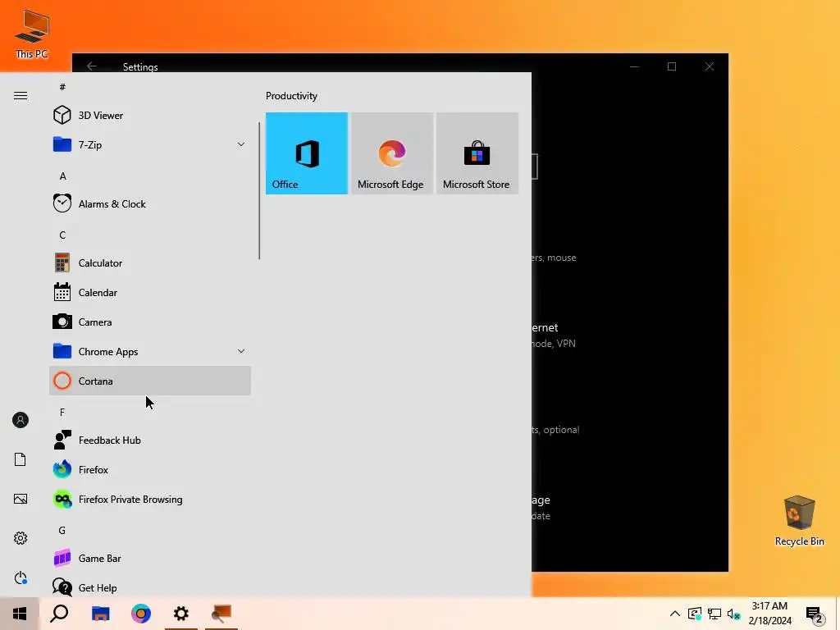
Task: Click the Windows Start button
Action: tap(20, 614)
